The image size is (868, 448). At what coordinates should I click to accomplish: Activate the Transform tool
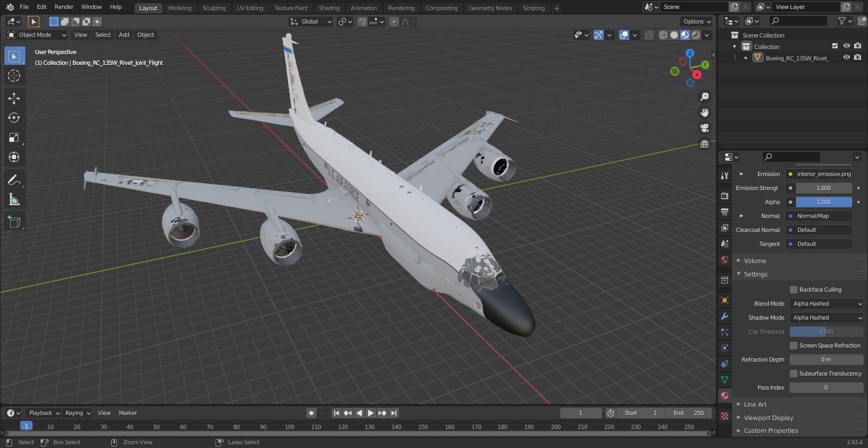(14, 157)
